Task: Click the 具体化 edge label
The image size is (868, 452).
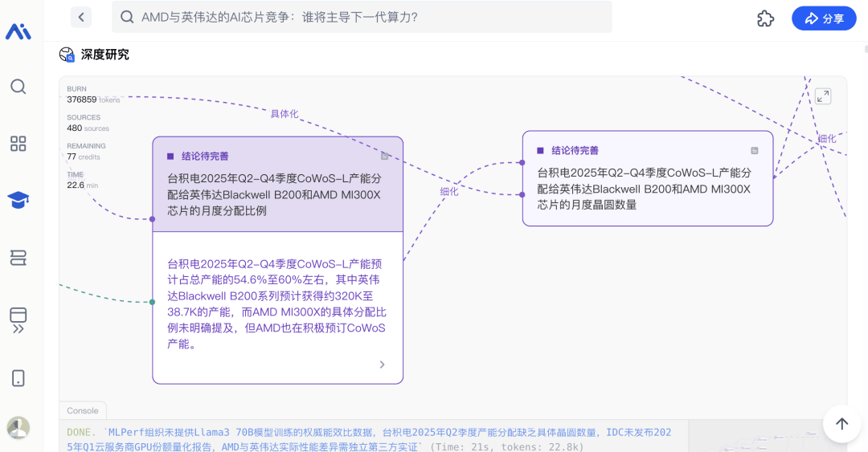Action: pyautogui.click(x=284, y=114)
